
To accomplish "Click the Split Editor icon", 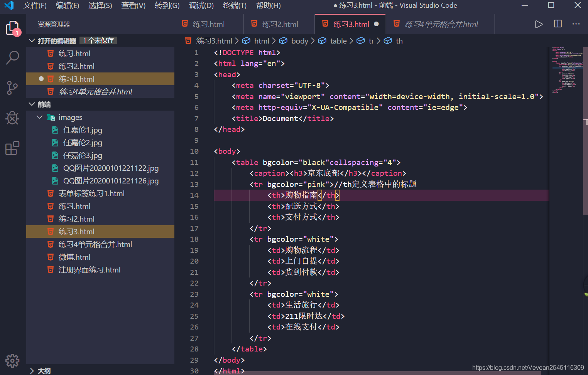I will 558,24.
